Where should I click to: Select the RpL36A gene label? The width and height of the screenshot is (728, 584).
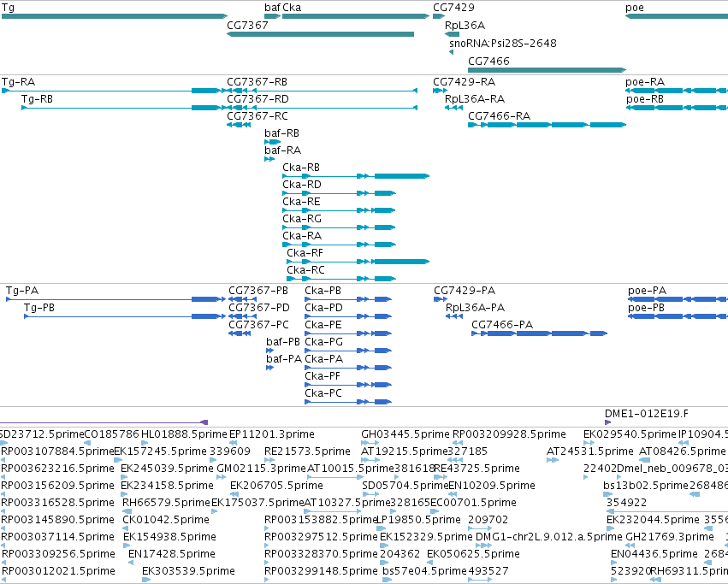coord(465,25)
